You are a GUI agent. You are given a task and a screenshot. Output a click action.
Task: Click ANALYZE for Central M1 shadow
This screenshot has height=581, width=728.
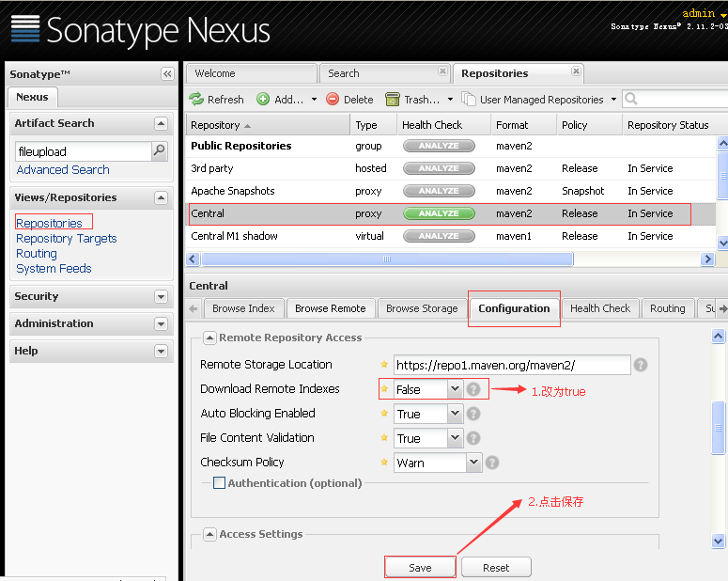439,236
